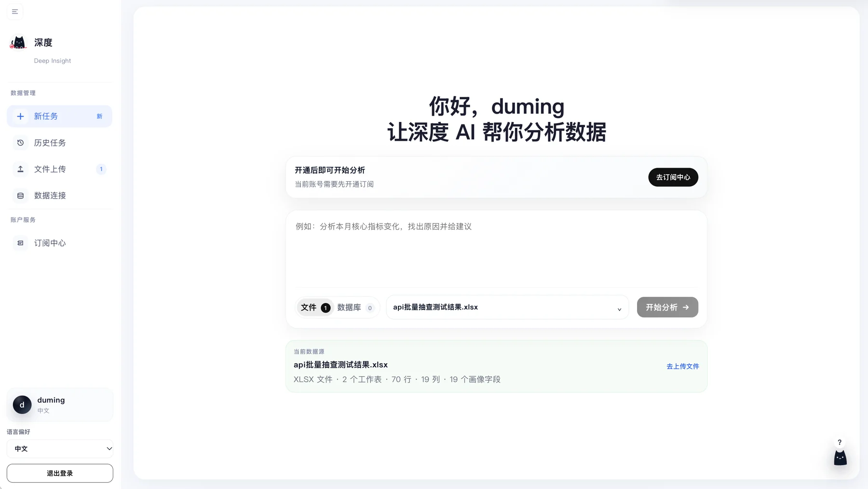Image resolution: width=868 pixels, height=489 pixels.
Task: Follow the 去上传文件 link
Action: (x=683, y=366)
